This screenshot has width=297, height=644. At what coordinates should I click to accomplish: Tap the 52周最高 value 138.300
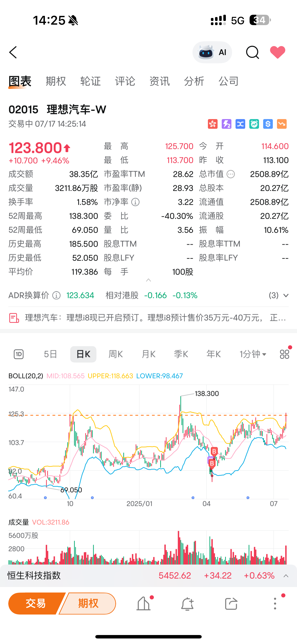click(84, 216)
